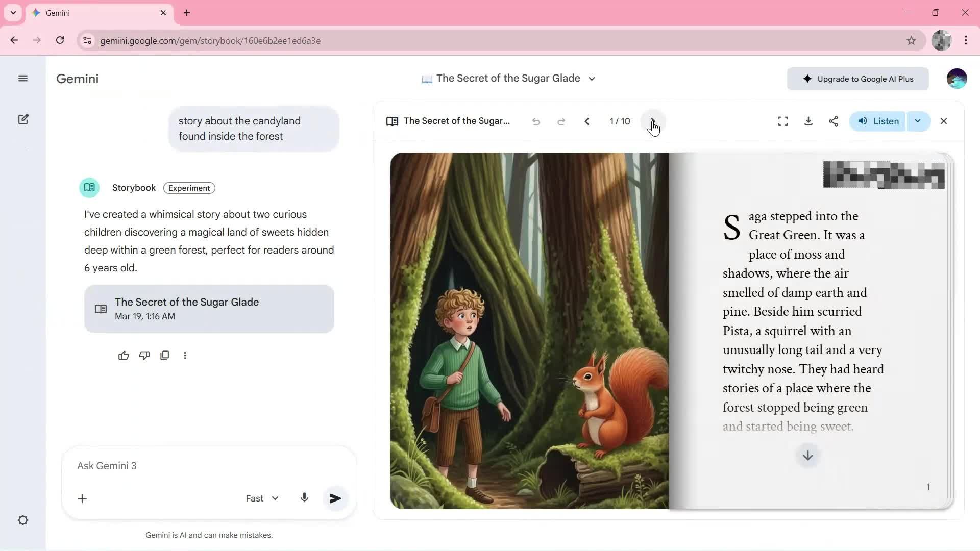Share the storybook

tap(833, 121)
